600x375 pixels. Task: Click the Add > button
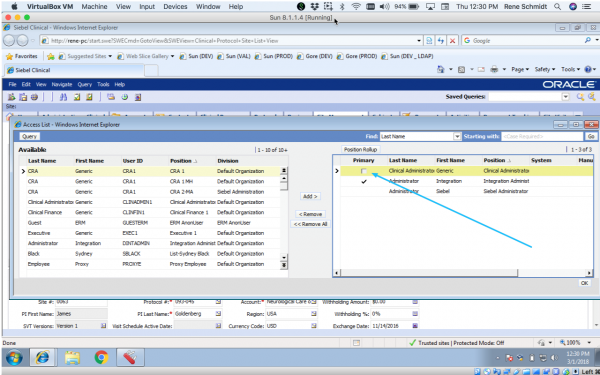(310, 196)
